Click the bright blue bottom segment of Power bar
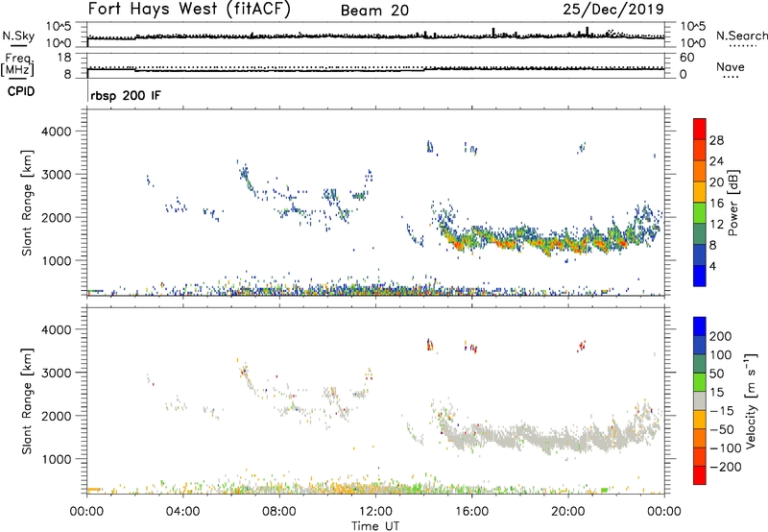 click(700, 276)
